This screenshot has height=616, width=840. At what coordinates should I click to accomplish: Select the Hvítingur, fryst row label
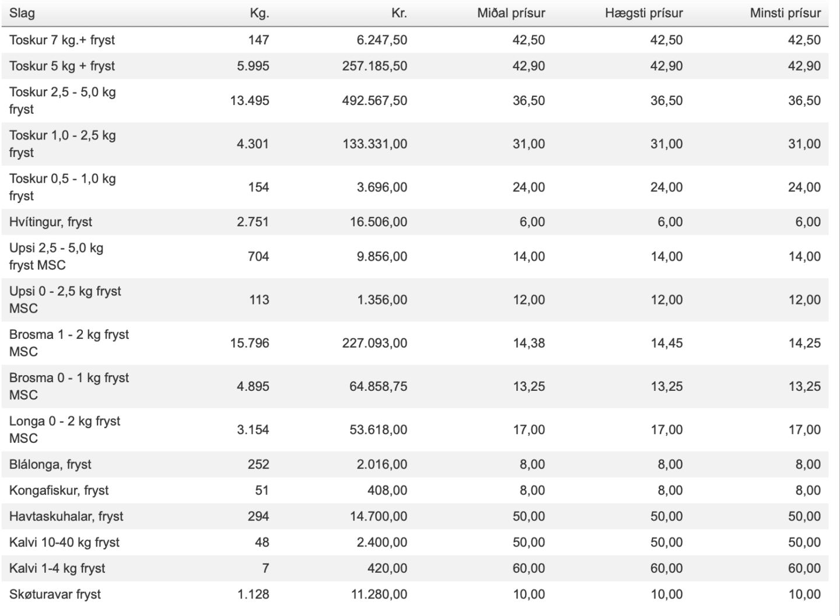click(51, 222)
